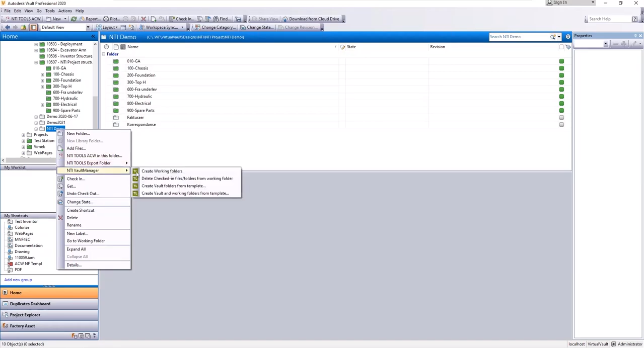
Task: Click the Search NTI Demo field
Action: (519, 37)
